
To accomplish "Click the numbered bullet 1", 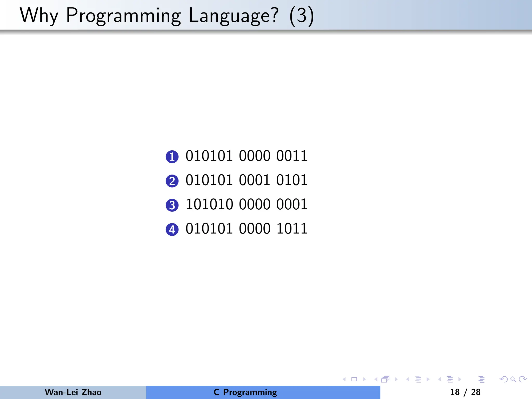I will tap(172, 157).
